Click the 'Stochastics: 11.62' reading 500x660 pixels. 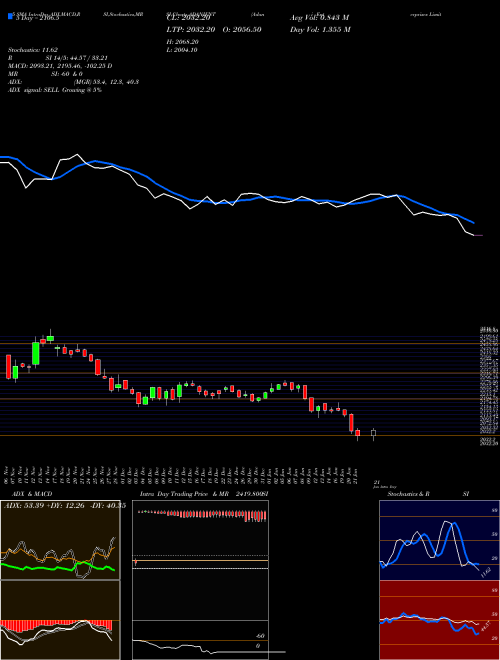click(35, 50)
